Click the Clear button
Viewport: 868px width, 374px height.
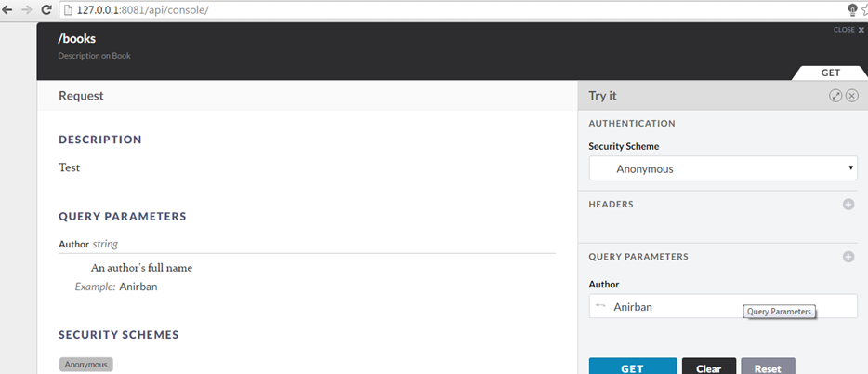coord(709,367)
